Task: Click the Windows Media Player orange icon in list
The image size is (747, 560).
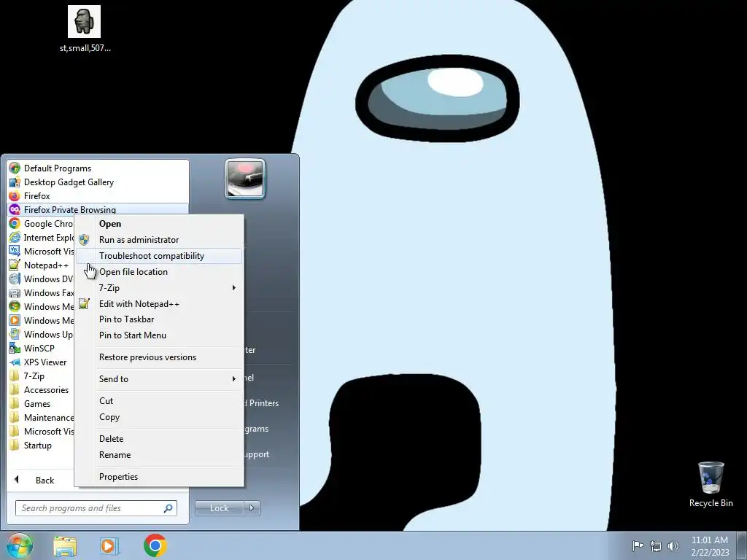Action: (x=15, y=320)
